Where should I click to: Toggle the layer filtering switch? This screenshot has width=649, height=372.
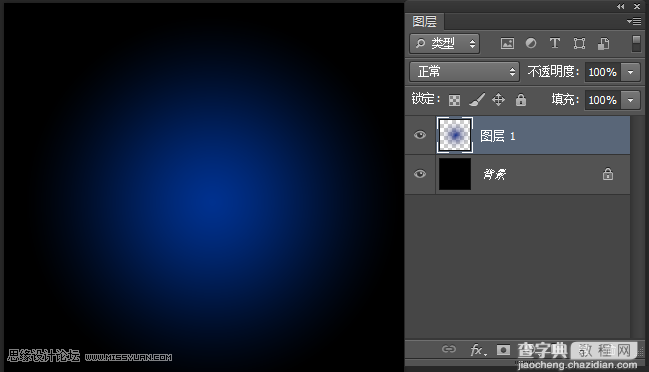click(x=636, y=44)
